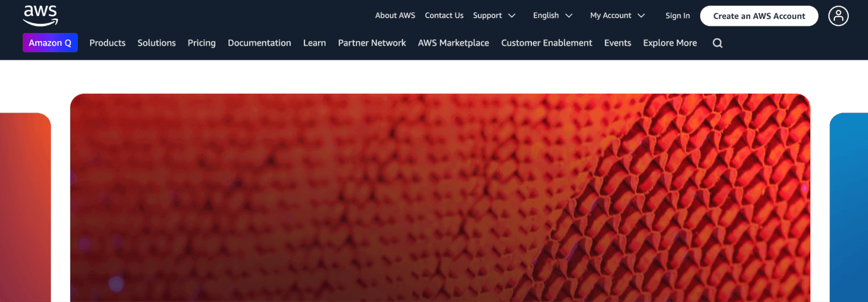
Task: Open the English language dropdown
Action: 553,16
